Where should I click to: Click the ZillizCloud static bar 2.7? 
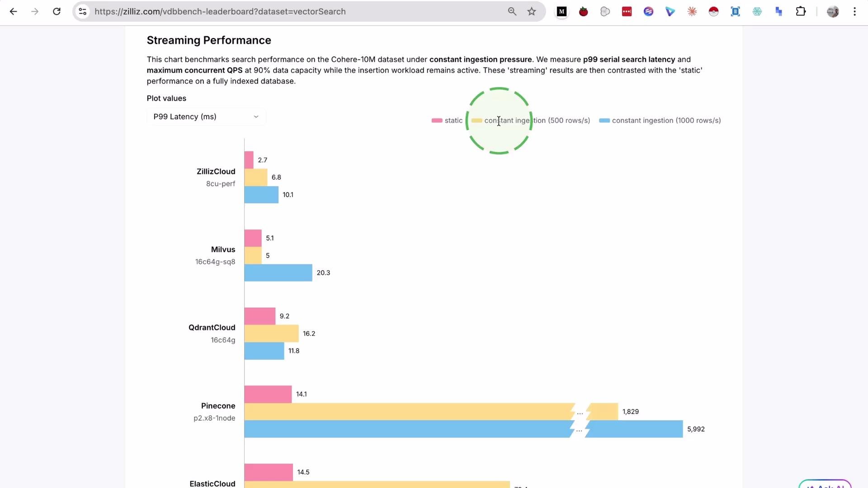pos(249,160)
